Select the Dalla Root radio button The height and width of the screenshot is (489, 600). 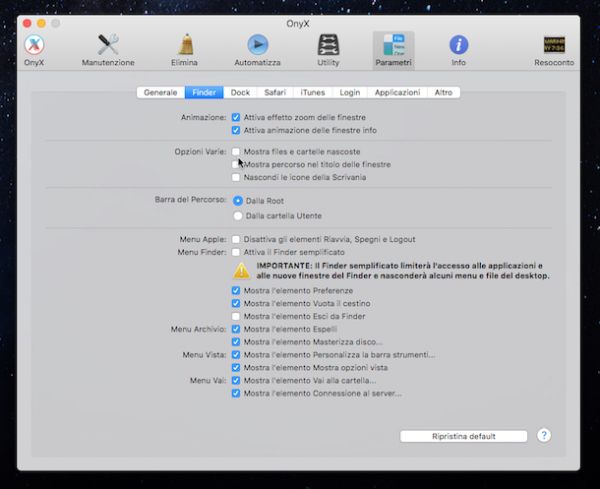pos(238,201)
